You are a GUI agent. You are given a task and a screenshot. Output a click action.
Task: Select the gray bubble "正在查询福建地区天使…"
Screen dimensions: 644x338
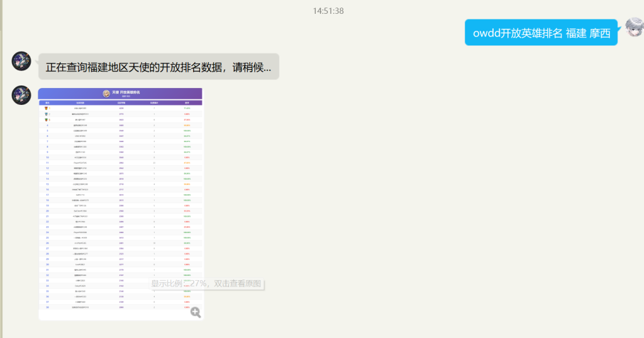tap(158, 67)
